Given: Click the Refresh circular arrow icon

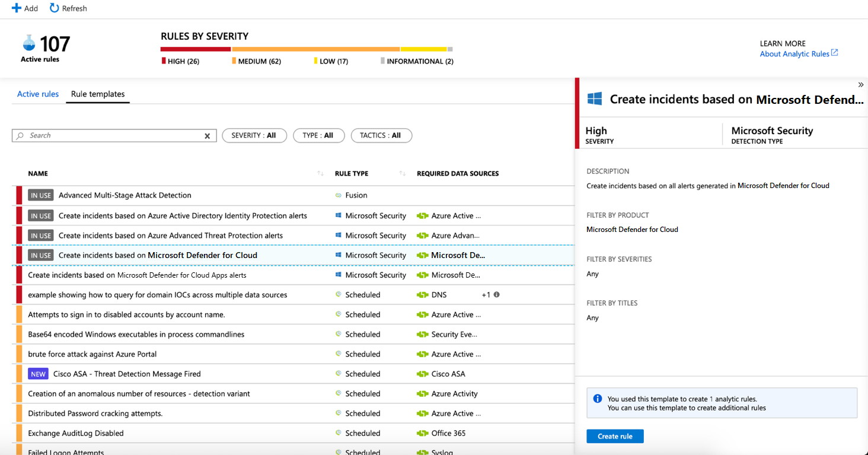Looking at the screenshot, I should click(x=55, y=8).
